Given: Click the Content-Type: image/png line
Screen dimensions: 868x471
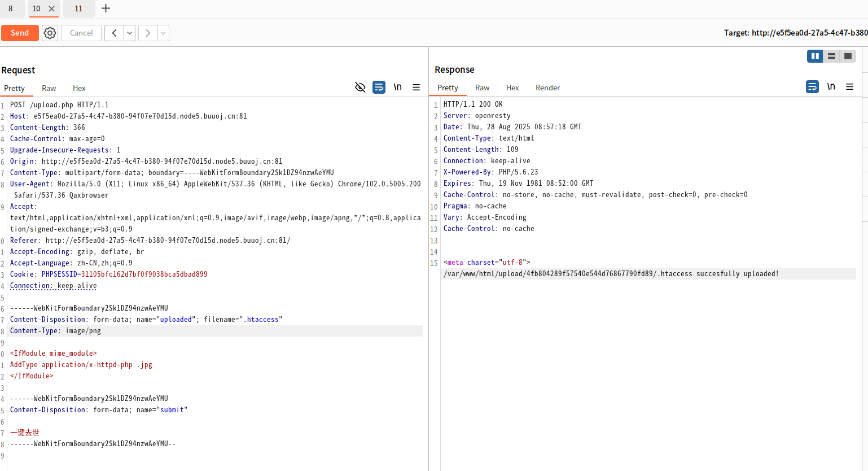Looking at the screenshot, I should click(55, 331).
